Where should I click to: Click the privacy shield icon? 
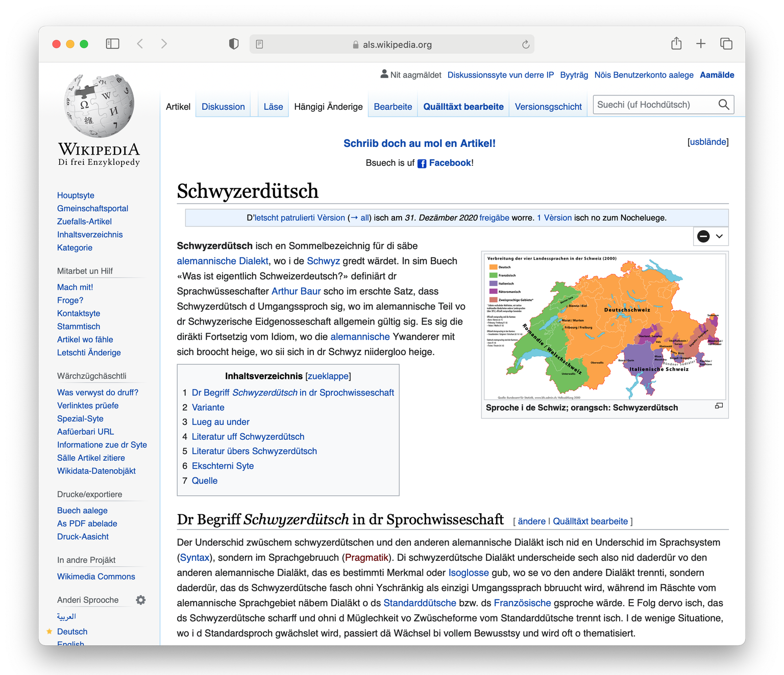[234, 44]
